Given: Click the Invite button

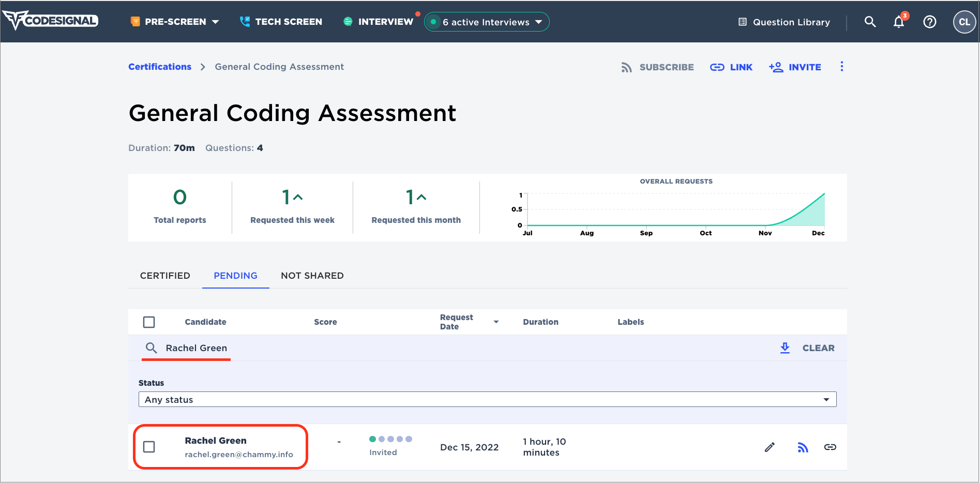Looking at the screenshot, I should pyautogui.click(x=795, y=67).
